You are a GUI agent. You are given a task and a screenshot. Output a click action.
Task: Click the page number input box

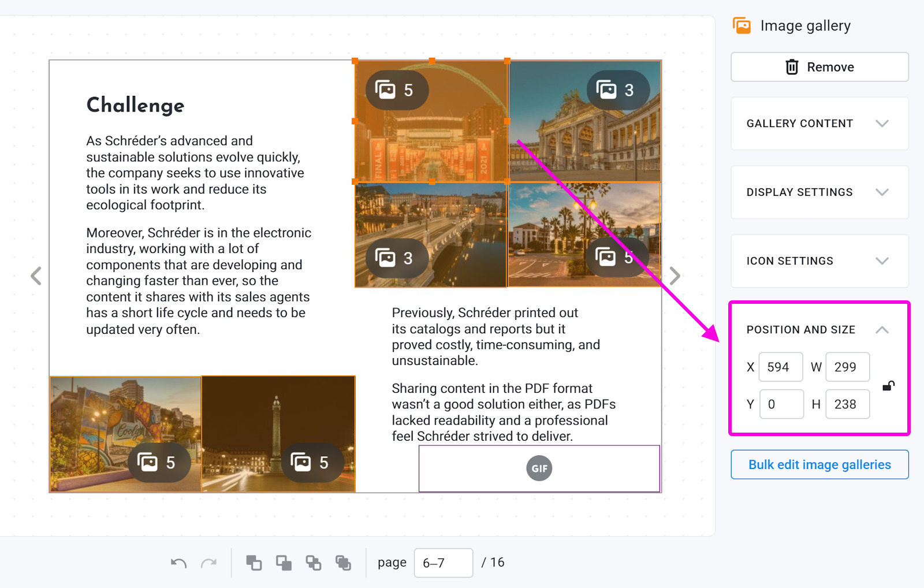(x=443, y=563)
